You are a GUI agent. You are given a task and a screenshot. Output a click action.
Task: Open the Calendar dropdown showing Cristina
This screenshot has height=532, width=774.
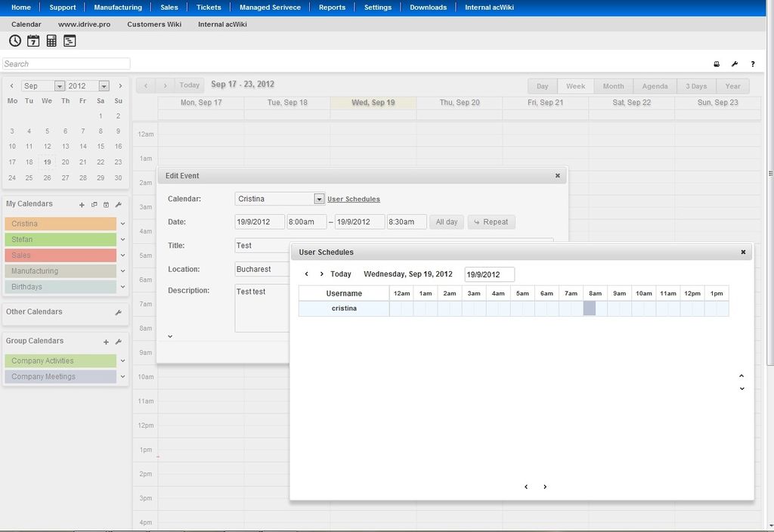pyautogui.click(x=319, y=199)
